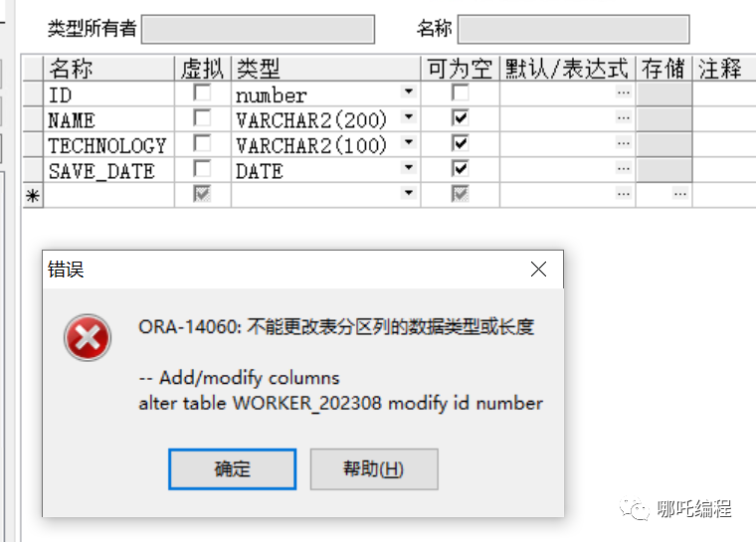Uncheck 可为空 for the NAME row
Image resolution: width=756 pixels, height=542 pixels.
click(461, 117)
